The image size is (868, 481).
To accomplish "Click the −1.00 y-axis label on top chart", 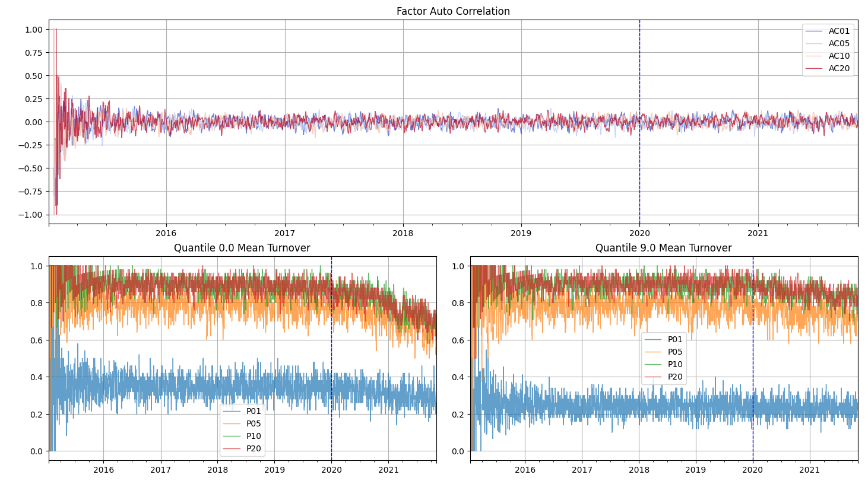I will click(x=30, y=215).
